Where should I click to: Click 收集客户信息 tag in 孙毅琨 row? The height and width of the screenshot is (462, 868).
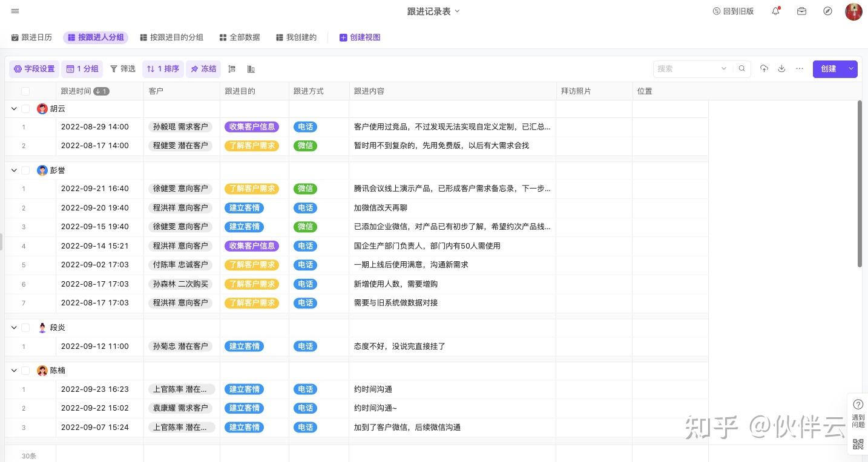click(252, 127)
